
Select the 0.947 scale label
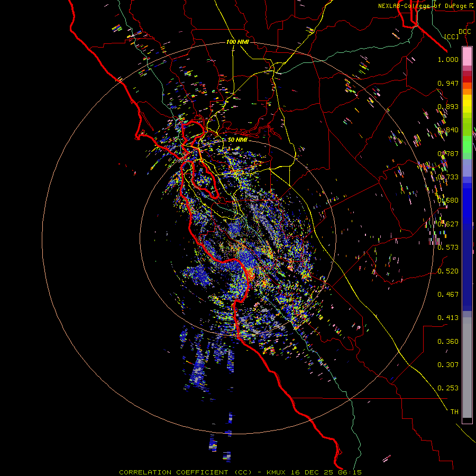coord(448,83)
